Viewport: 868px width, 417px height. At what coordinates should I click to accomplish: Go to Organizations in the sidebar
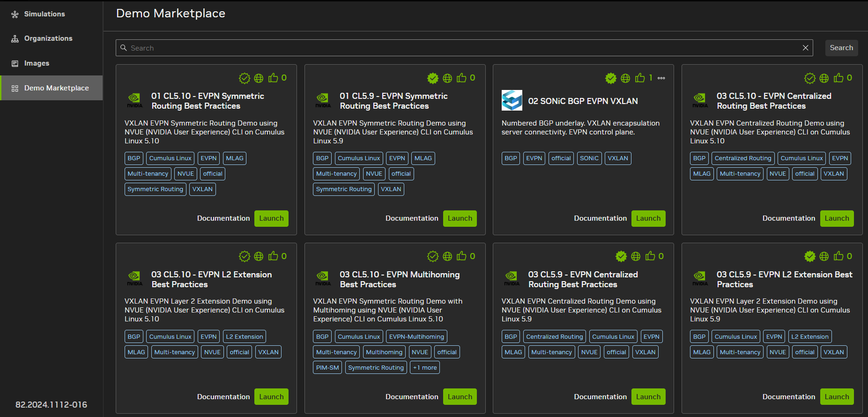point(48,38)
